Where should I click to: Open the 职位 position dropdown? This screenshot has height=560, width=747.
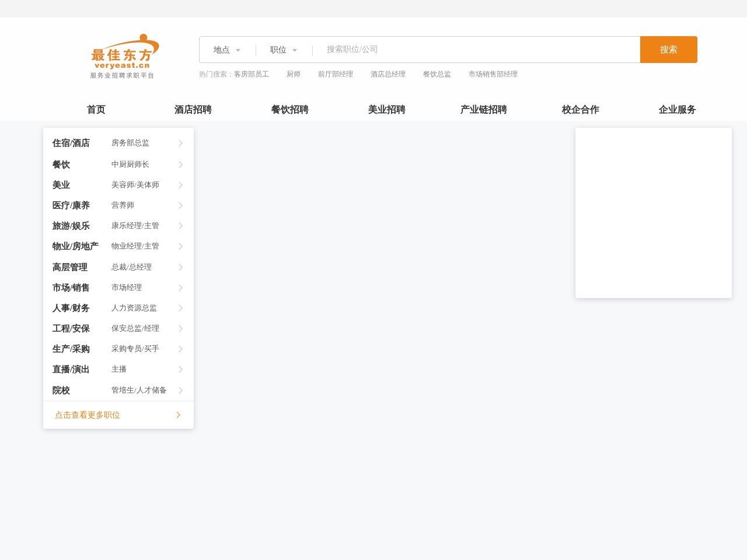tap(282, 50)
